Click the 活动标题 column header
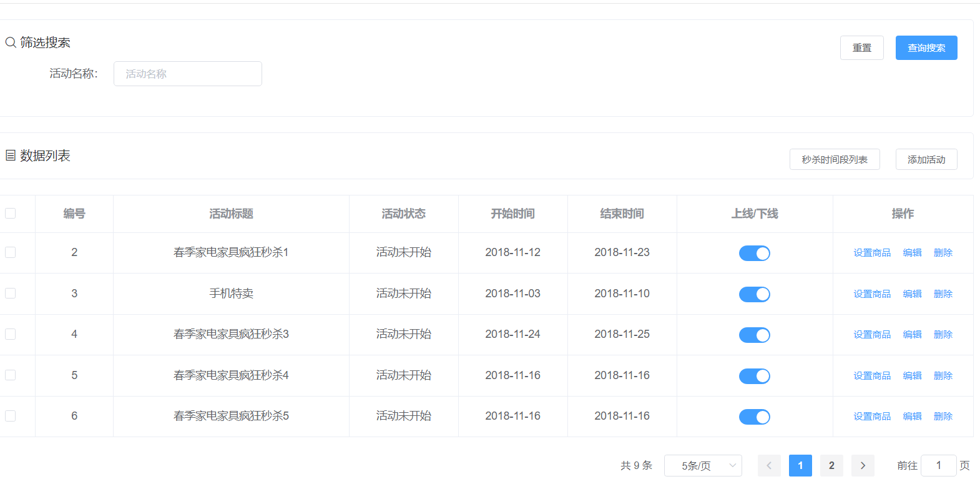Image resolution: width=980 pixels, height=484 pixels. [231, 214]
